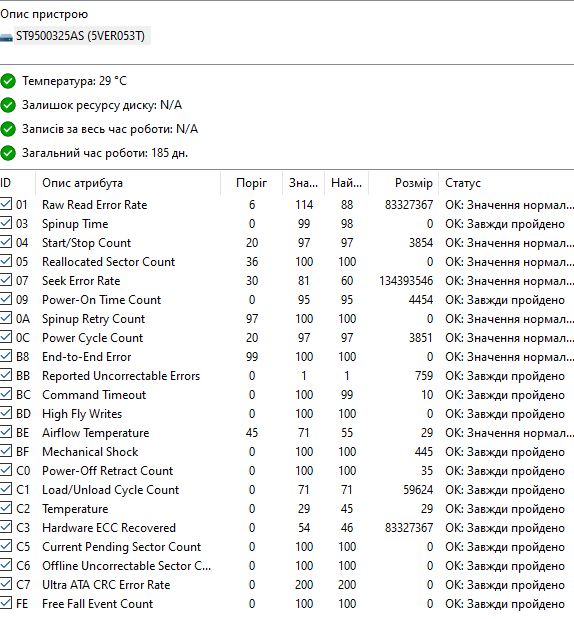Toggle the C1 Load/Unload Cycle Count checkbox

[6, 489]
